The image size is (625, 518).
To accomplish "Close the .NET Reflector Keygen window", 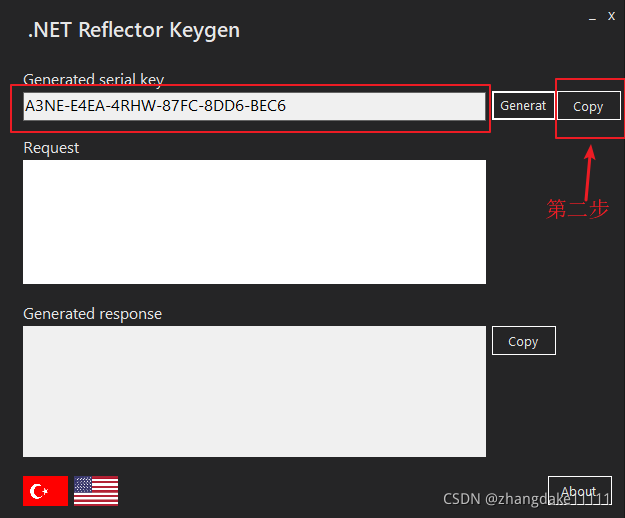I will click(x=611, y=16).
